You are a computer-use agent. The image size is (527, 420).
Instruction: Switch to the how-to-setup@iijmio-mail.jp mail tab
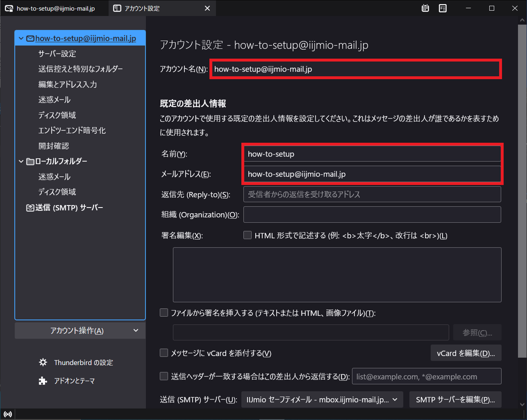point(54,8)
